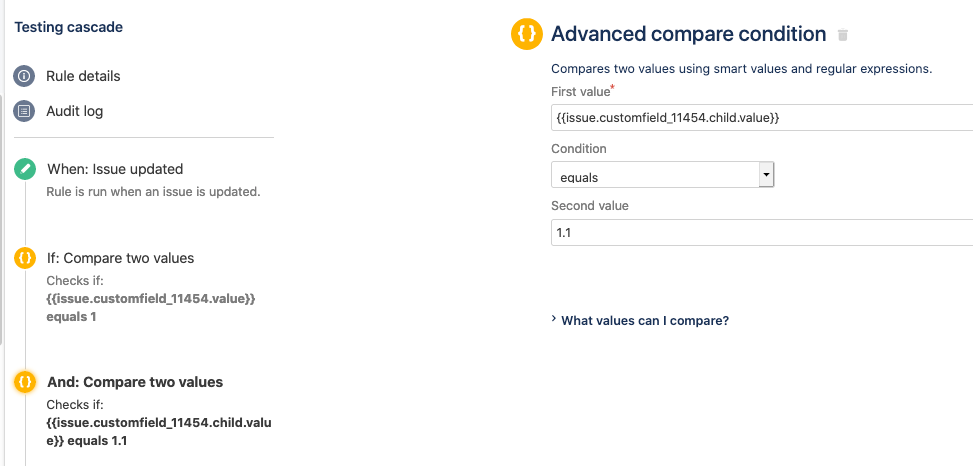The image size is (973, 466).
Task: Click the chevron beside 'What values can I compare?'
Action: (554, 320)
